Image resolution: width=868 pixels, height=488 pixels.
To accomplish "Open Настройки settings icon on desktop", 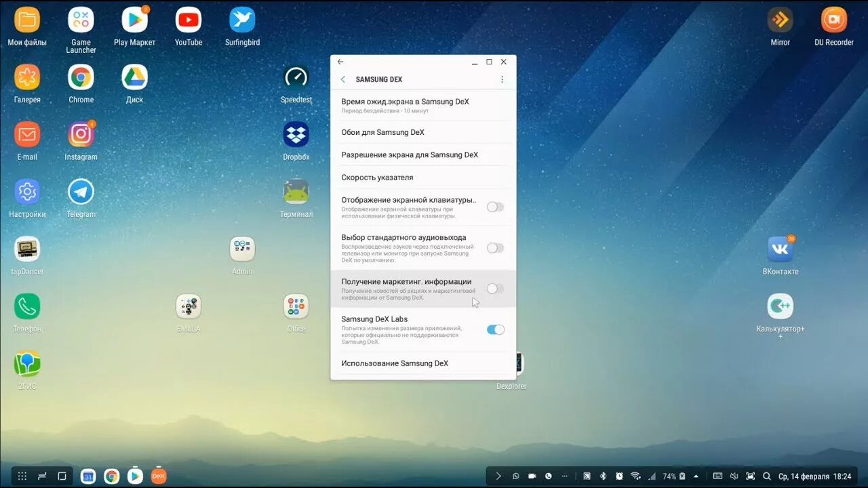I will click(27, 192).
